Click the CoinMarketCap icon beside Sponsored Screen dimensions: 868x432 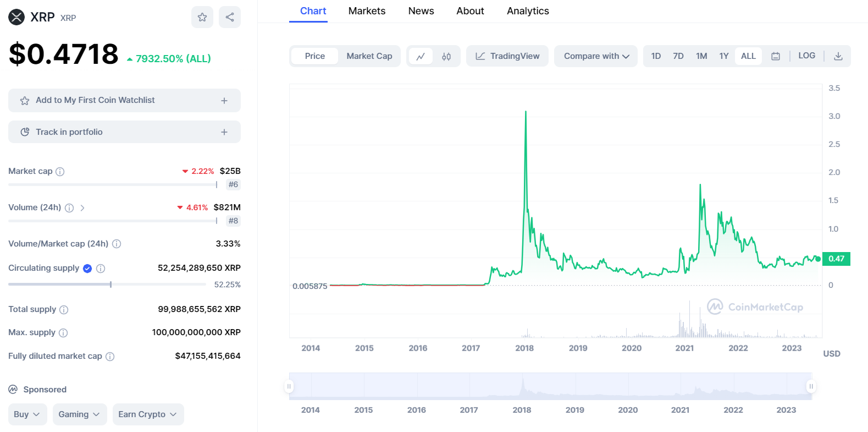tap(13, 390)
